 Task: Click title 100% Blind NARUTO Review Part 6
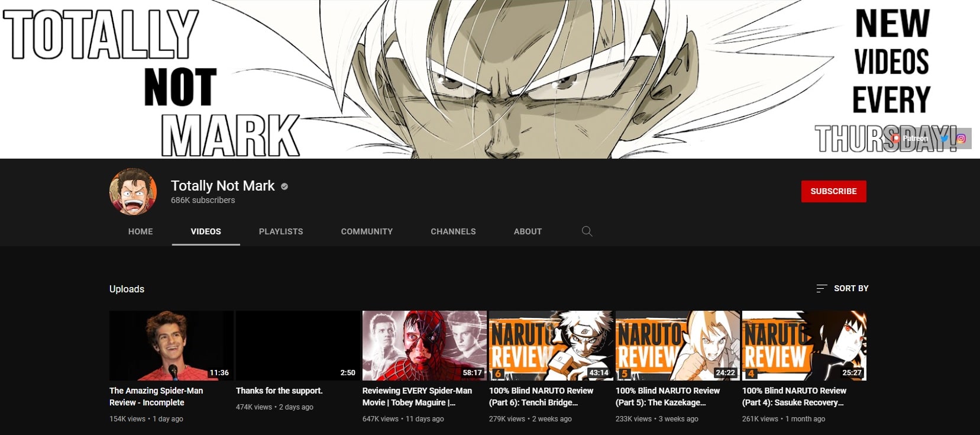click(541, 397)
